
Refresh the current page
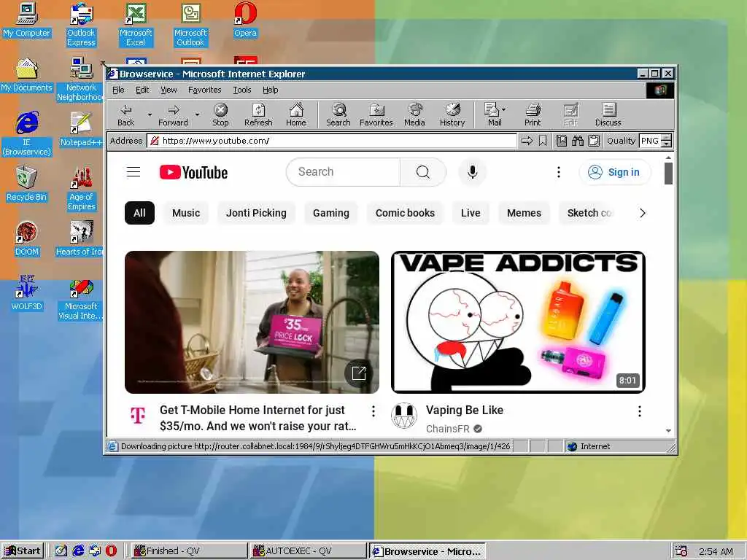(x=258, y=115)
